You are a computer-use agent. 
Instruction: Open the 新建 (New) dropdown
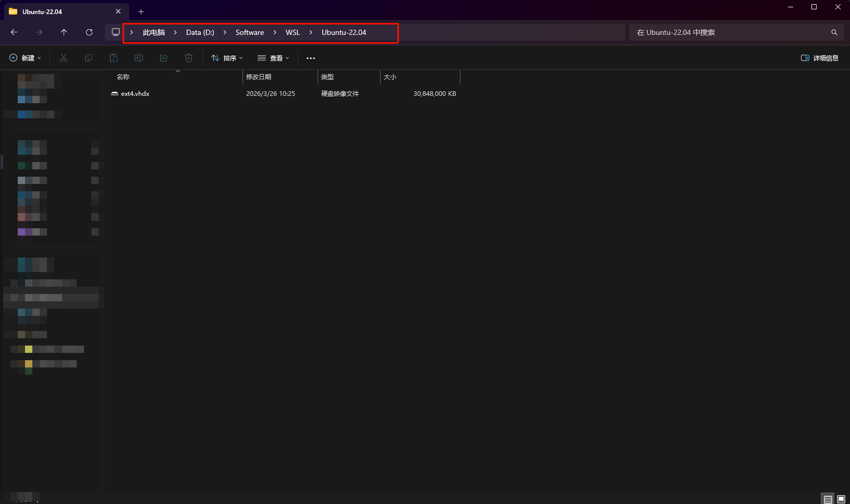25,58
